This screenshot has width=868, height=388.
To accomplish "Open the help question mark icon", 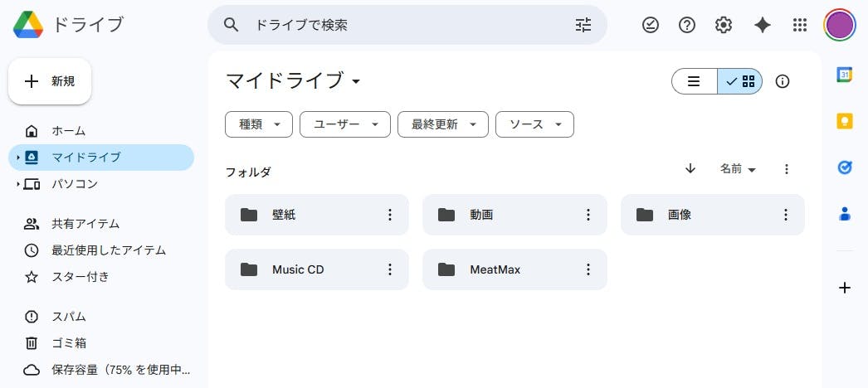I will coord(687,25).
